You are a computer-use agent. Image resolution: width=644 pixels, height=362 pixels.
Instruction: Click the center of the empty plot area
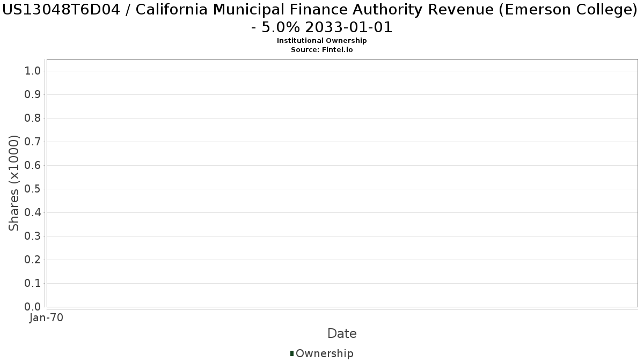(x=342, y=183)
